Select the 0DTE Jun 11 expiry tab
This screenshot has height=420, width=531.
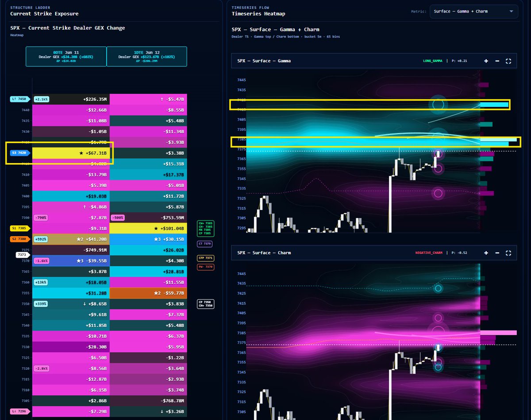[x=66, y=57]
